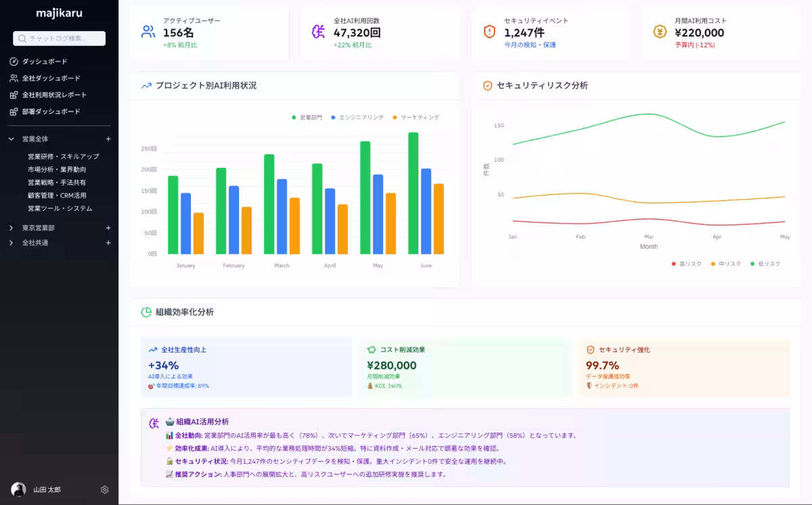Click the yen coin cost icon
This screenshot has height=505, width=812.
coord(660,32)
